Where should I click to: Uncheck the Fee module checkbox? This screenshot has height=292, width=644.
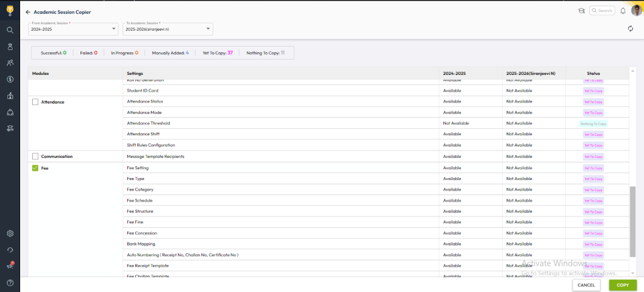35,168
